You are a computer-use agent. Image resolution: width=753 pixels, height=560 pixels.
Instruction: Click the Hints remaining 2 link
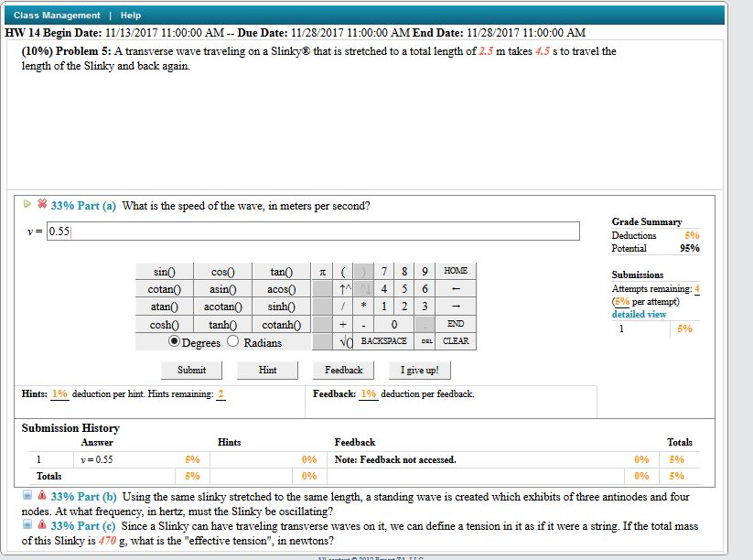(221, 394)
